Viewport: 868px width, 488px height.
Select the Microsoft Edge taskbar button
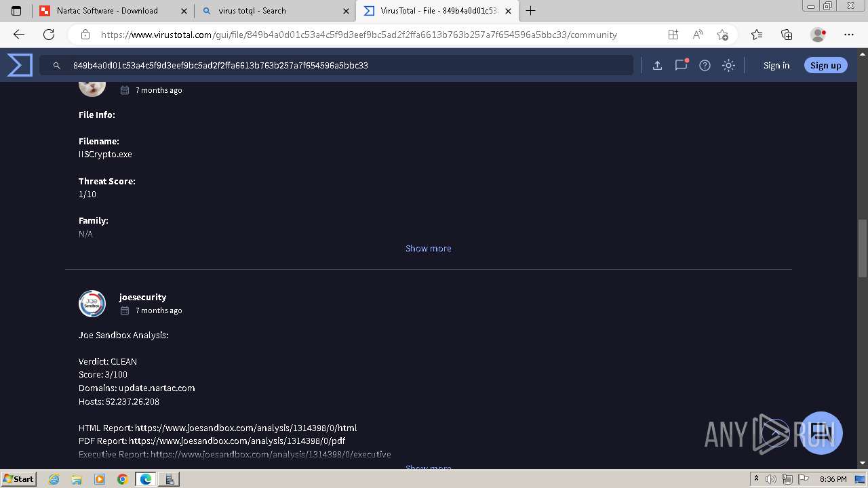click(146, 479)
